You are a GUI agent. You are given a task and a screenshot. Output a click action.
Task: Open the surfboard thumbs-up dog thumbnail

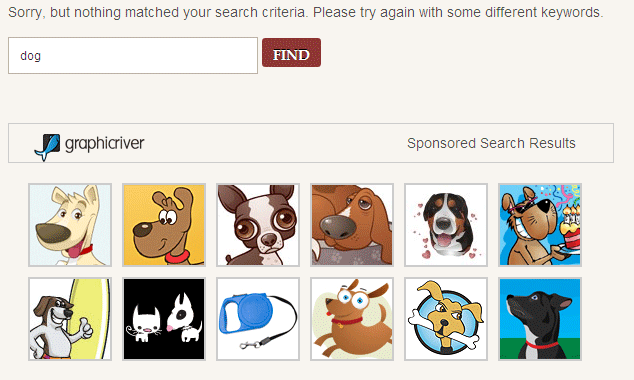(x=70, y=319)
